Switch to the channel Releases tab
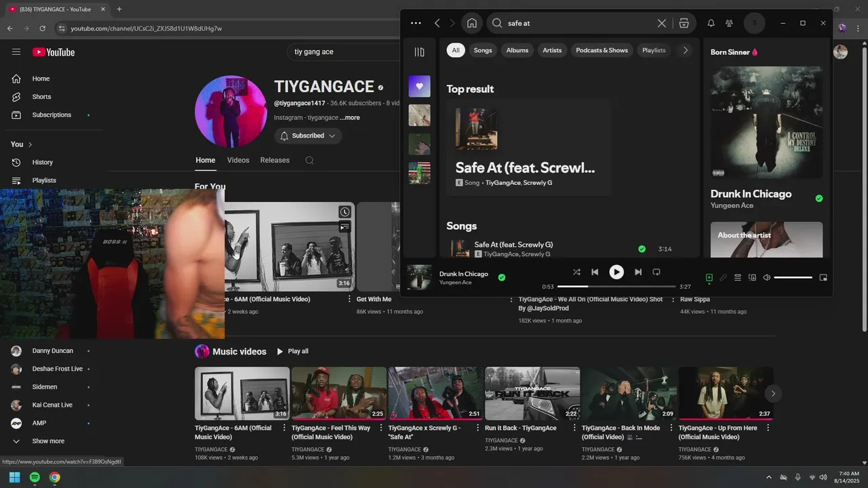 [x=275, y=160]
